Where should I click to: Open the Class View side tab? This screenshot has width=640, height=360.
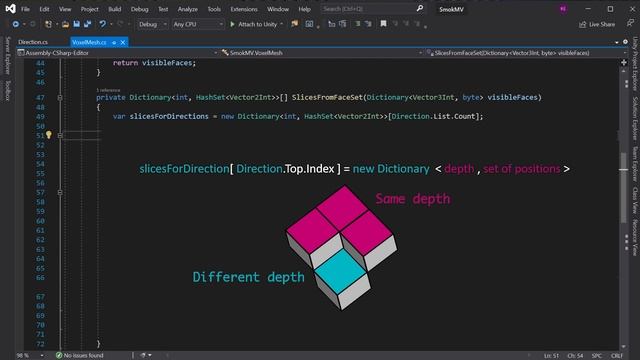[x=635, y=200]
